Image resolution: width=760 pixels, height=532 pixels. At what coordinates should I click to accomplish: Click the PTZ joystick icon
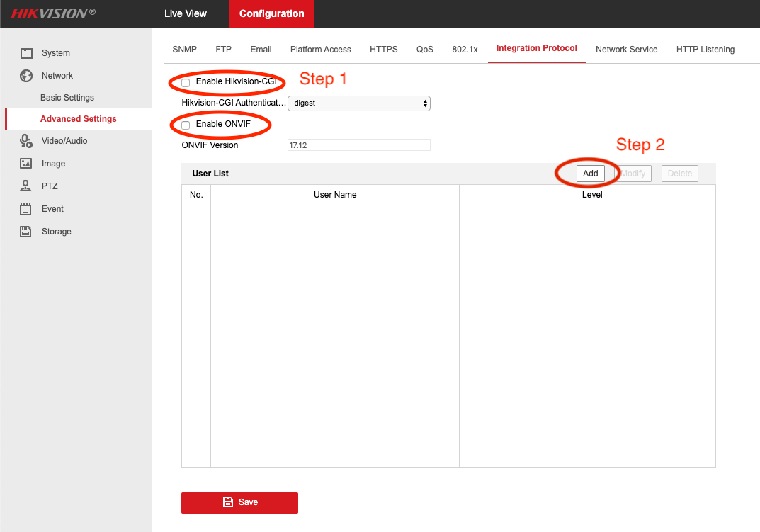tap(26, 186)
